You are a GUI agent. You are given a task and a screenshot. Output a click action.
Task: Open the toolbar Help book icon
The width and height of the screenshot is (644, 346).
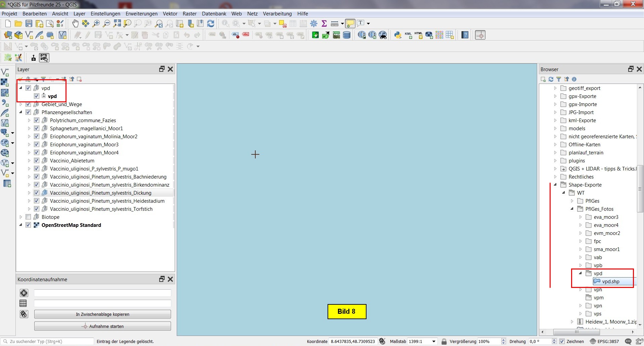[465, 35]
